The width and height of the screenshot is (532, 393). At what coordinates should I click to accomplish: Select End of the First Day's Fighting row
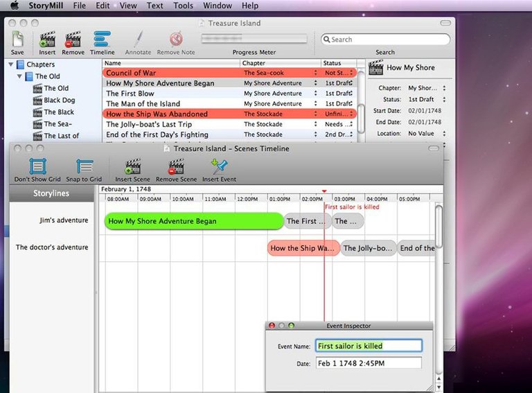(x=229, y=134)
